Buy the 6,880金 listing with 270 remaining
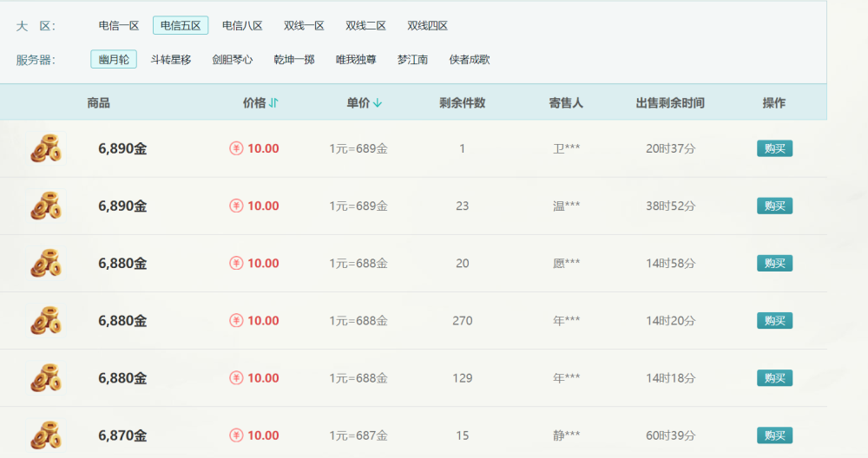868x458 pixels. click(774, 321)
